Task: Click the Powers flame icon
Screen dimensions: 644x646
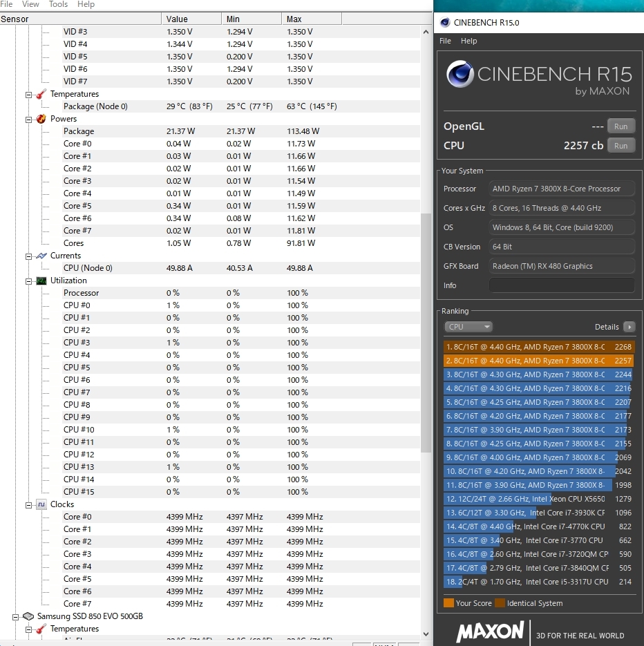Action: coord(41,119)
